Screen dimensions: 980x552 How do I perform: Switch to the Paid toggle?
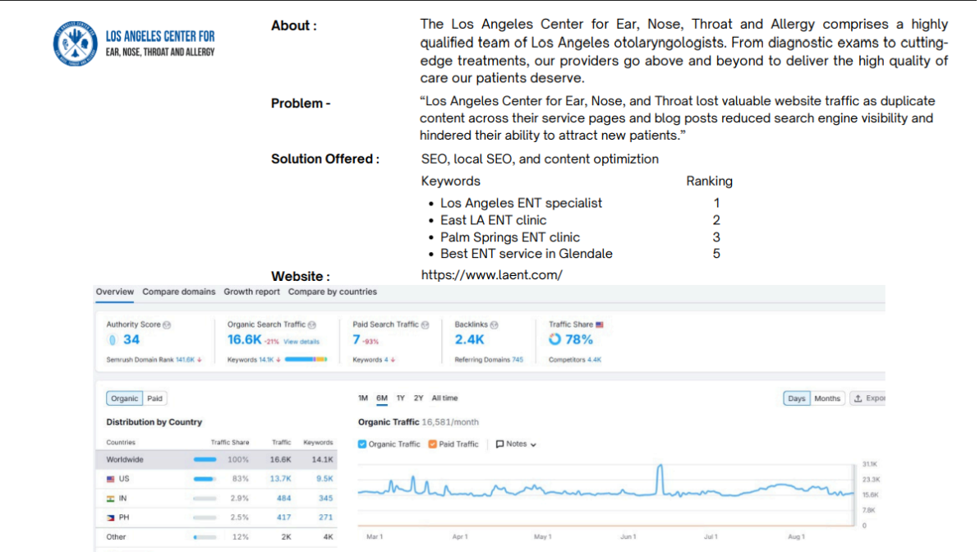[154, 398]
